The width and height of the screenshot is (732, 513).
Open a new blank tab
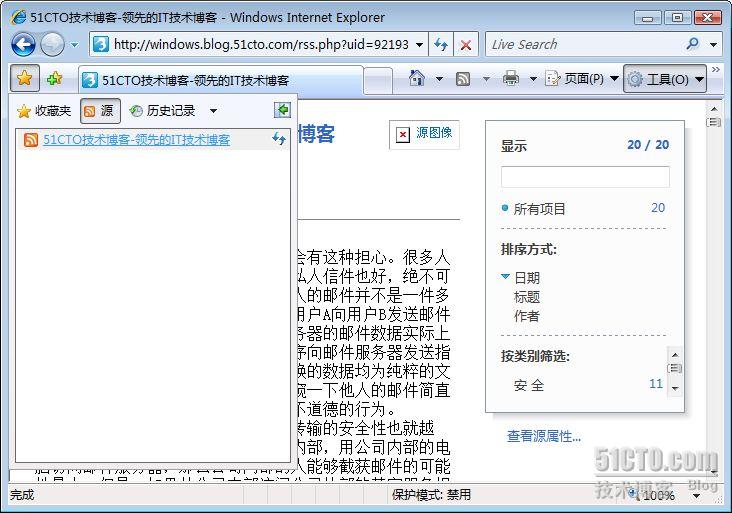378,81
